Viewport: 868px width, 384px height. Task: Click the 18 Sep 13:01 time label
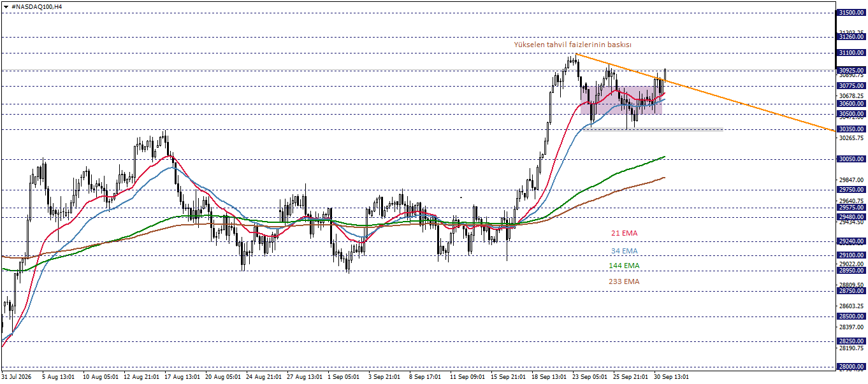click(x=549, y=377)
